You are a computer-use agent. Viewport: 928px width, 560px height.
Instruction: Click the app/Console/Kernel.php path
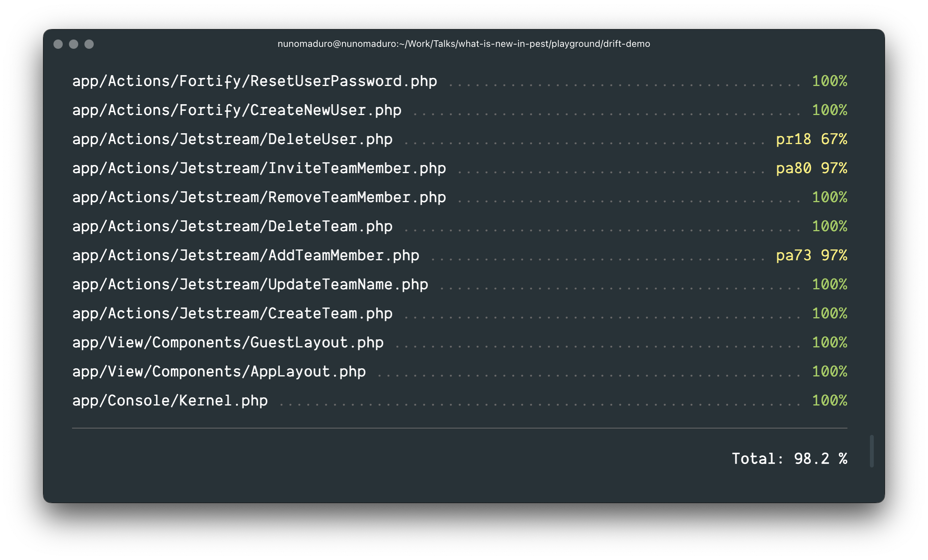click(x=170, y=401)
